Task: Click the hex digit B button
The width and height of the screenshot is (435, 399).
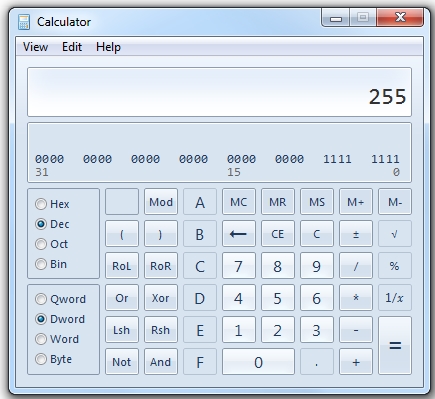Action: pos(200,234)
